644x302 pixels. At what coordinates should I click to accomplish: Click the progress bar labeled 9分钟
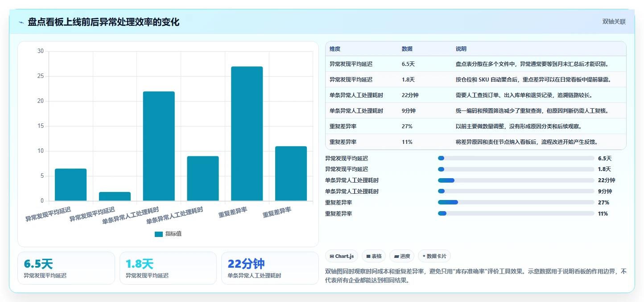pos(516,192)
